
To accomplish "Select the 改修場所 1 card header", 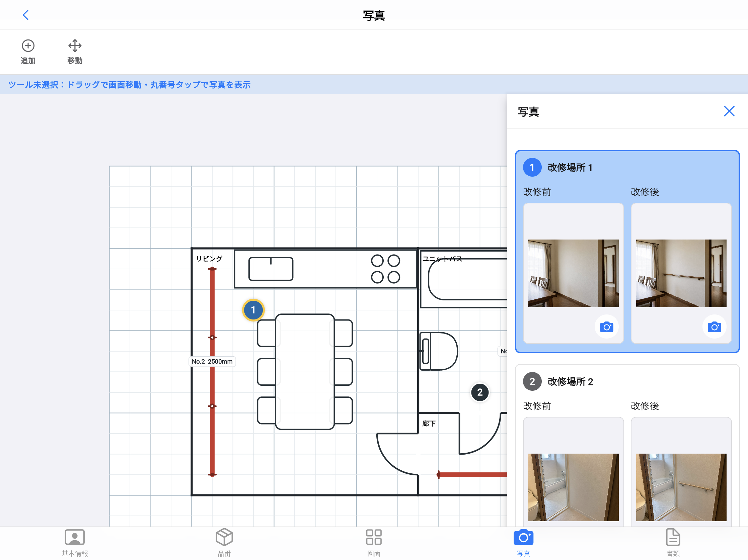I will pos(627,168).
